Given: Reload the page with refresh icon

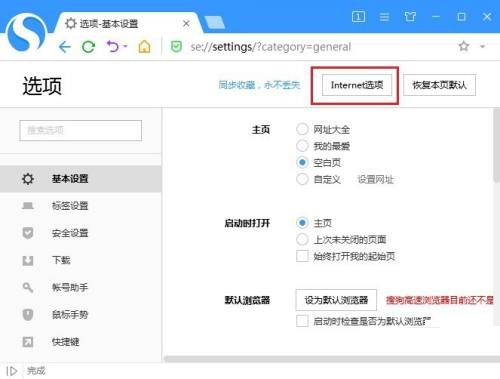Looking at the screenshot, I should (89, 47).
